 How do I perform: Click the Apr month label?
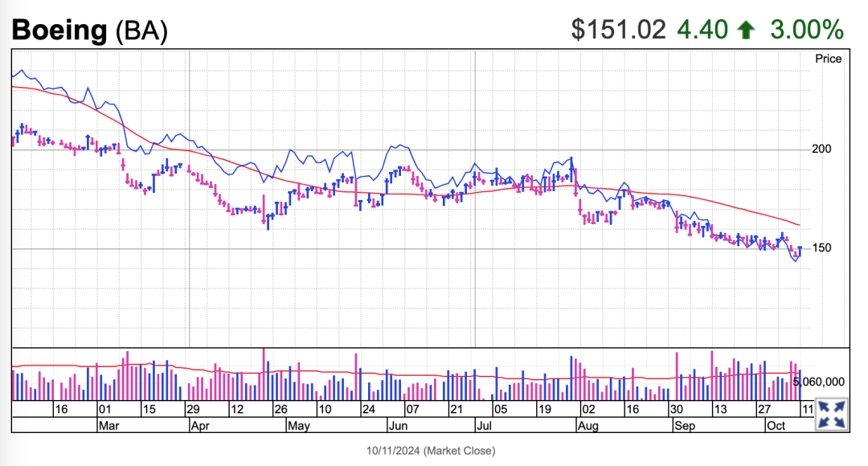click(x=200, y=426)
